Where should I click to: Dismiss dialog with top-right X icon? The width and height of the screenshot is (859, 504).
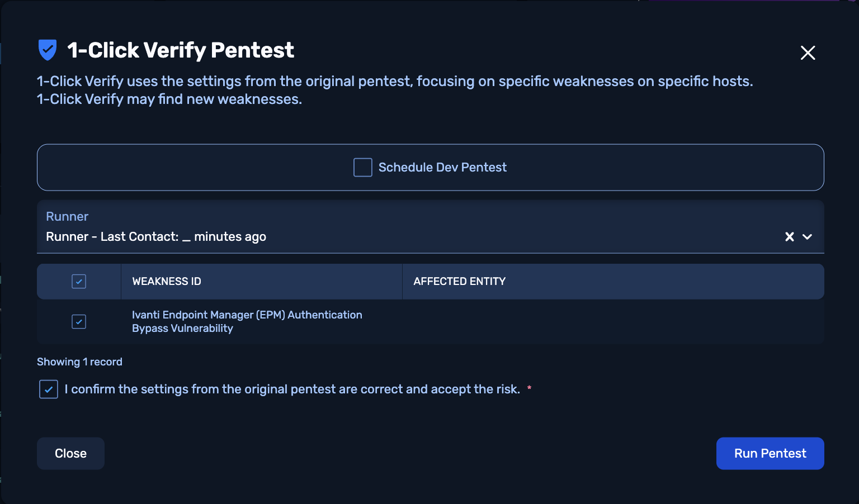click(x=808, y=53)
